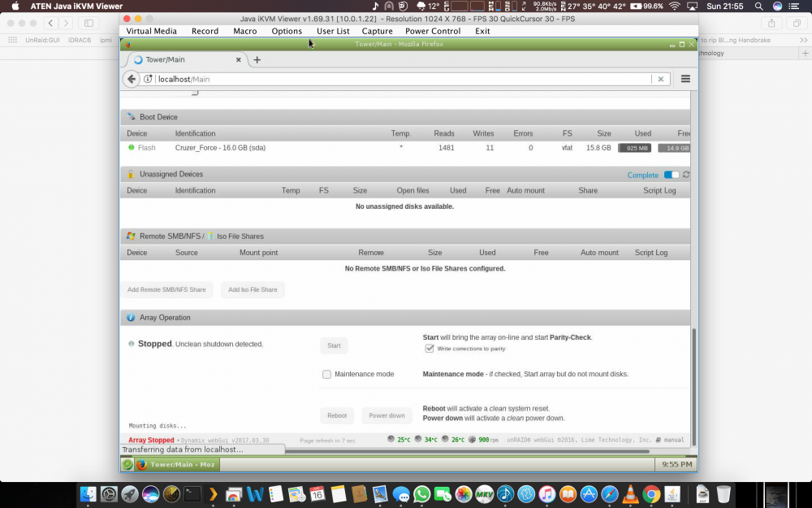Enable the Maintenance mode checkbox
This screenshot has width=812, height=508.
click(326, 374)
